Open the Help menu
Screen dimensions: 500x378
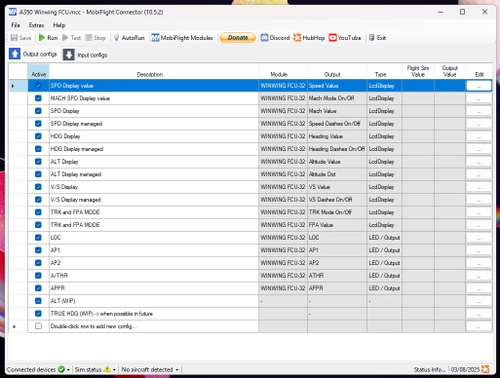(59, 25)
